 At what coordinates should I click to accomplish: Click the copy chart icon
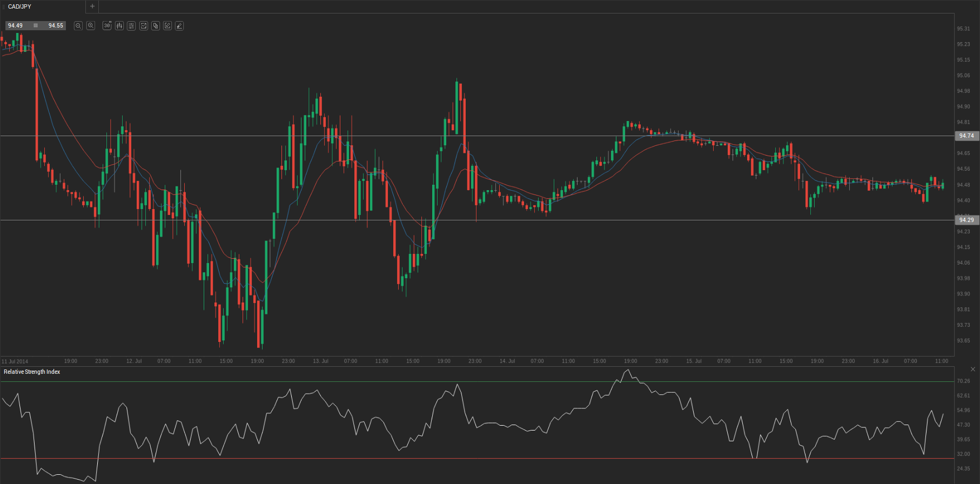156,26
